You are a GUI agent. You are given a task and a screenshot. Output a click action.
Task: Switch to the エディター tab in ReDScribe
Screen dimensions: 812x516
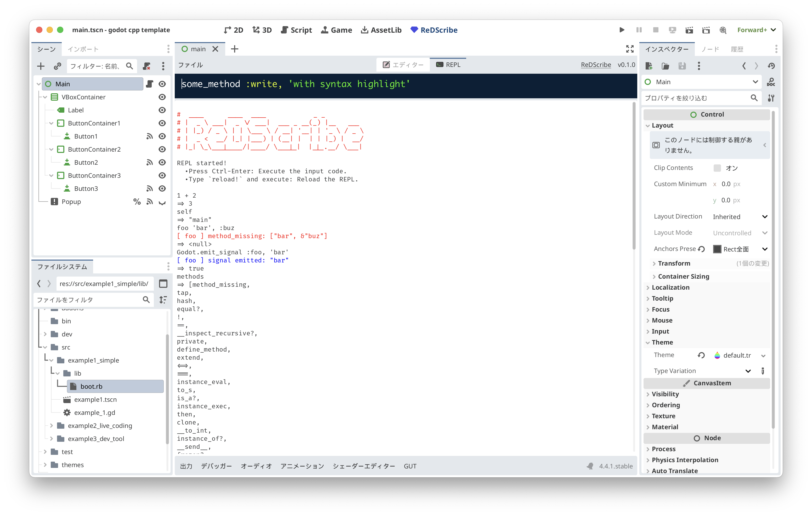click(403, 65)
